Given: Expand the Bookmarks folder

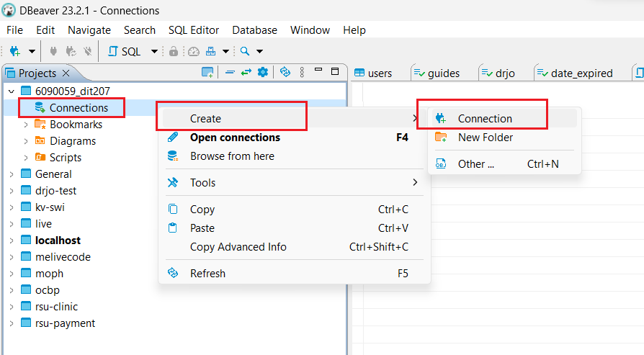Looking at the screenshot, I should [26, 125].
